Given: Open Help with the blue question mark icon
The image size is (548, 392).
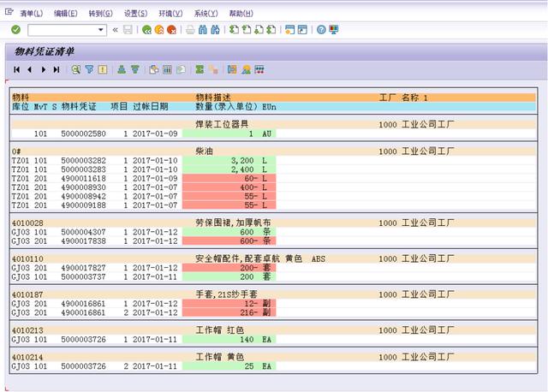Looking at the screenshot, I should (321, 30).
